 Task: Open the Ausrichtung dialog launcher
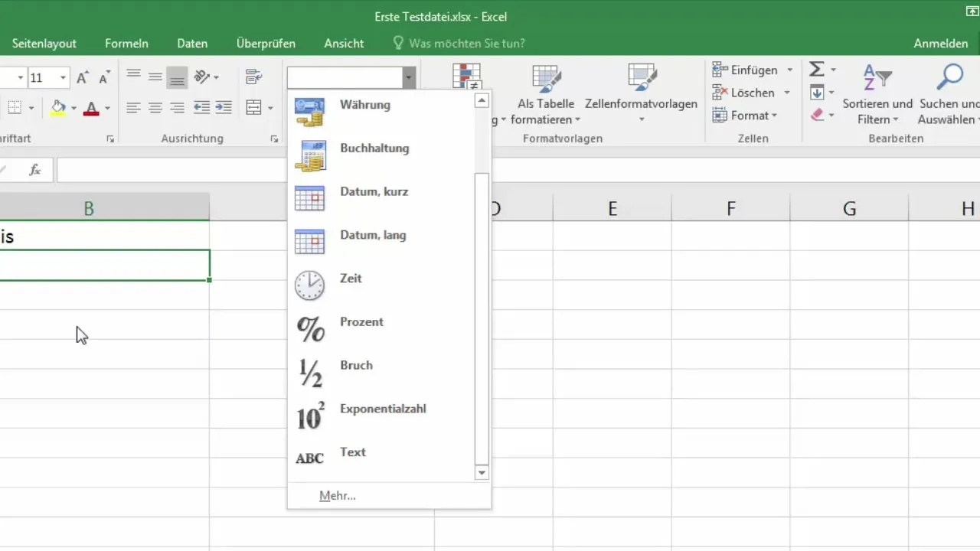pyautogui.click(x=274, y=139)
